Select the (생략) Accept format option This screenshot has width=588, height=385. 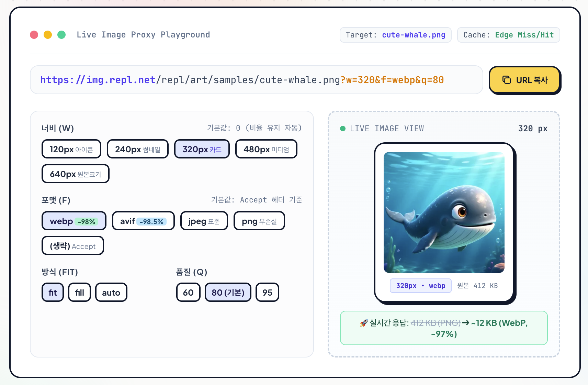click(73, 246)
